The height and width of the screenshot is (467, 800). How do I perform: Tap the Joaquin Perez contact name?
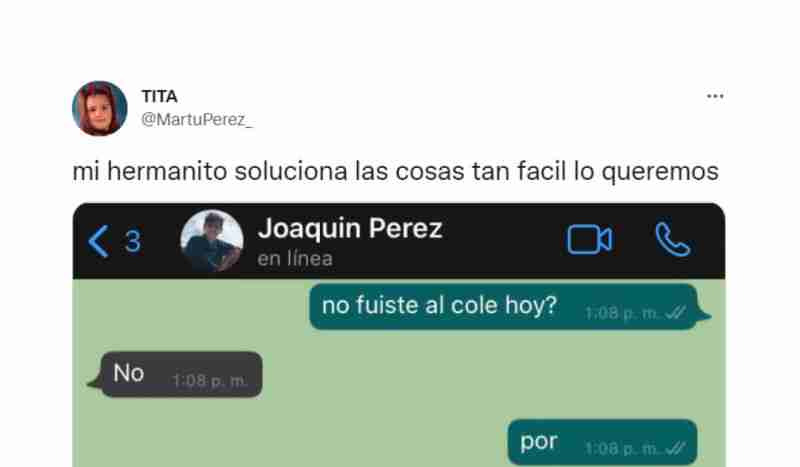pos(350,228)
